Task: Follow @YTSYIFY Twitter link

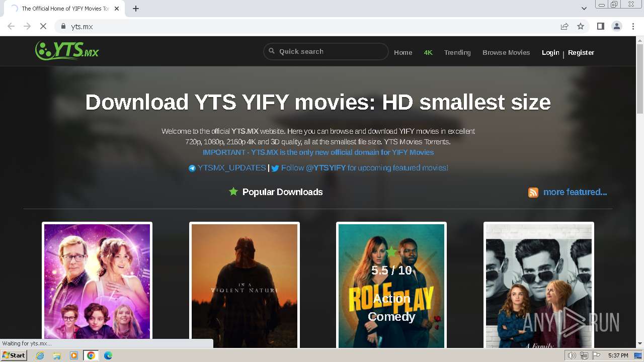Action: (364, 168)
